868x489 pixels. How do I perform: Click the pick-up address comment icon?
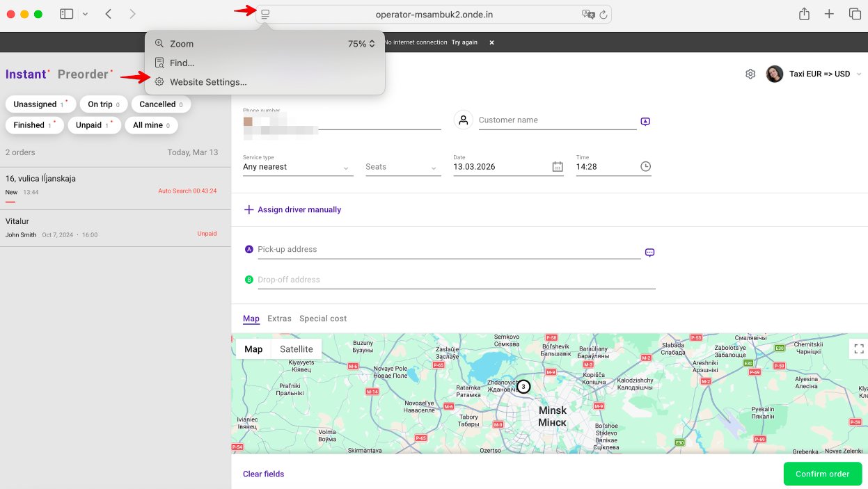coord(649,252)
